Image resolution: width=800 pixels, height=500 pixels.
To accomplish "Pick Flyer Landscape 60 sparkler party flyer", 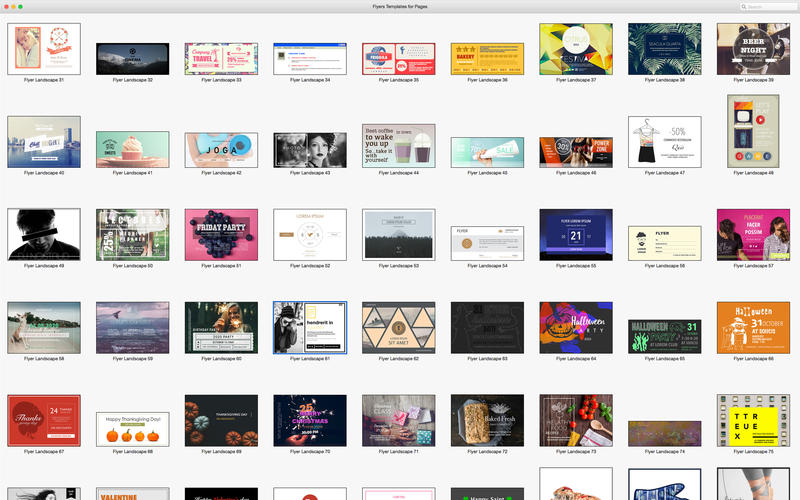I will click(x=221, y=328).
